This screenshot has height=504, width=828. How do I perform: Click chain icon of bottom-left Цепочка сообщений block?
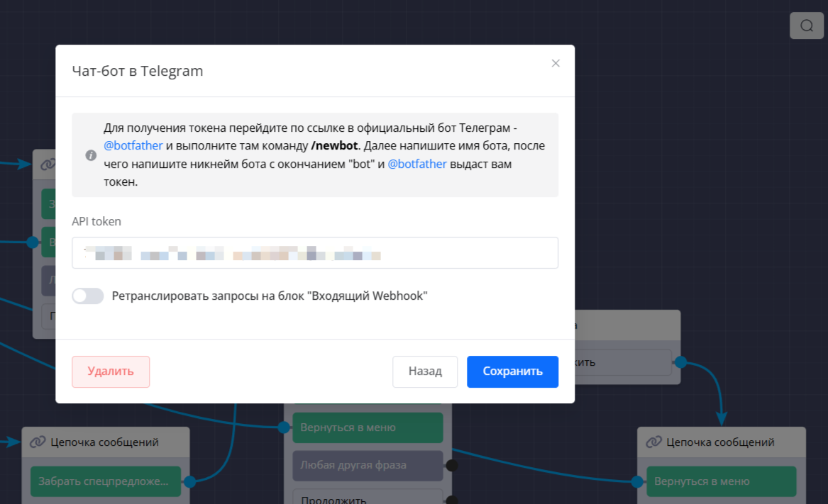tap(38, 442)
